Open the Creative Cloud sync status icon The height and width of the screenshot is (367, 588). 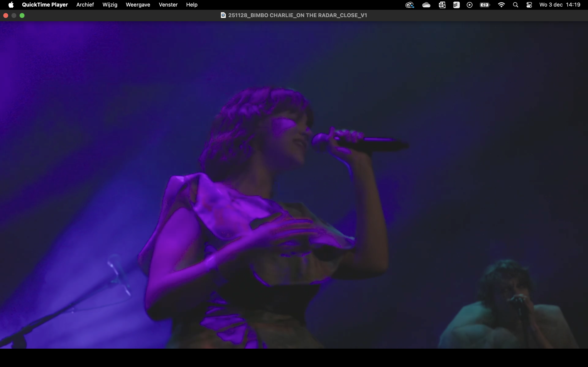(410, 5)
